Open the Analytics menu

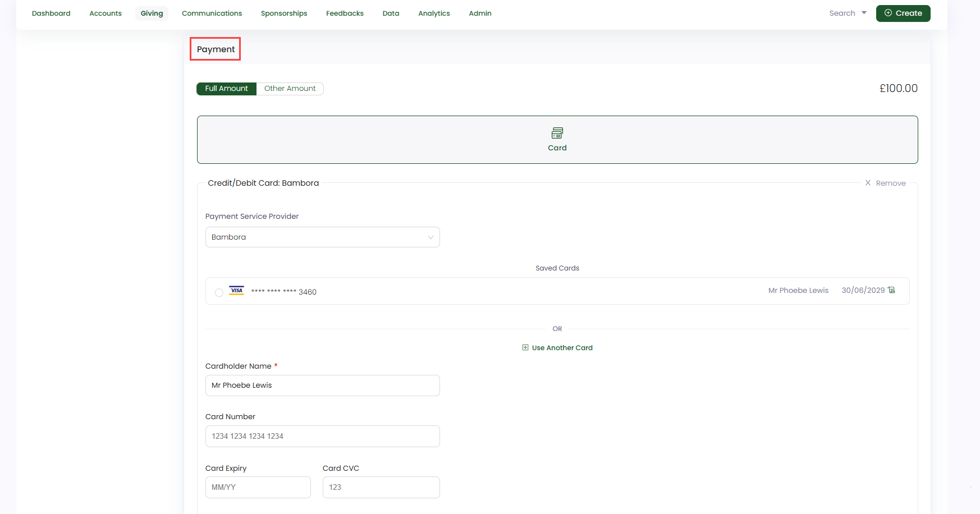[x=434, y=13]
